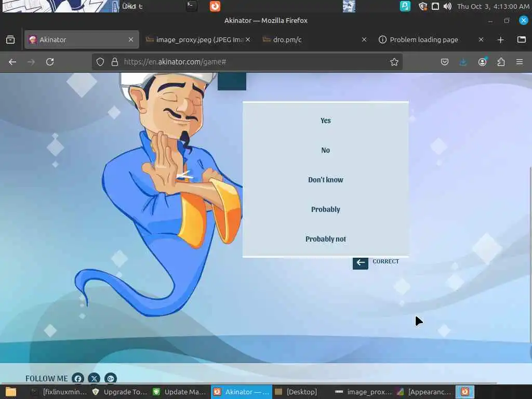Show site security padlock details
Image resolution: width=532 pixels, height=399 pixels.
115,62
